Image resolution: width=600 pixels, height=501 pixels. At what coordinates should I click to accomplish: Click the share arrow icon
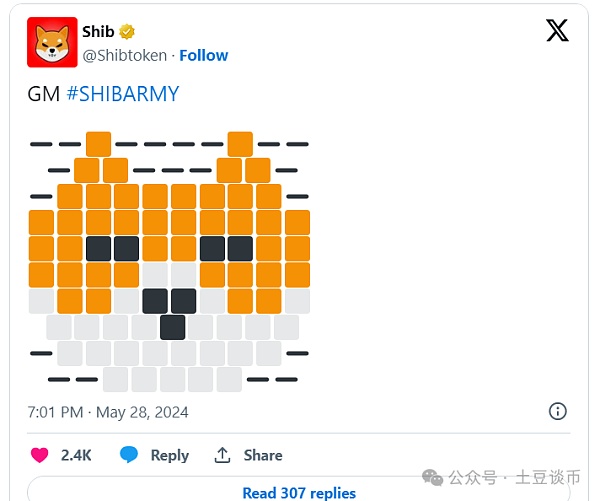pyautogui.click(x=223, y=455)
